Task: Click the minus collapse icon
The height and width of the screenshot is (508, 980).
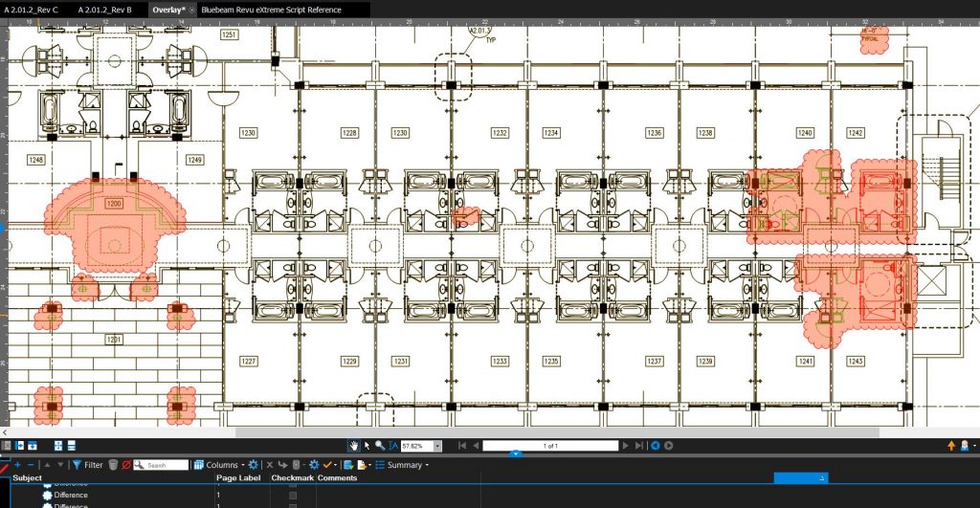Action: pyautogui.click(x=30, y=465)
